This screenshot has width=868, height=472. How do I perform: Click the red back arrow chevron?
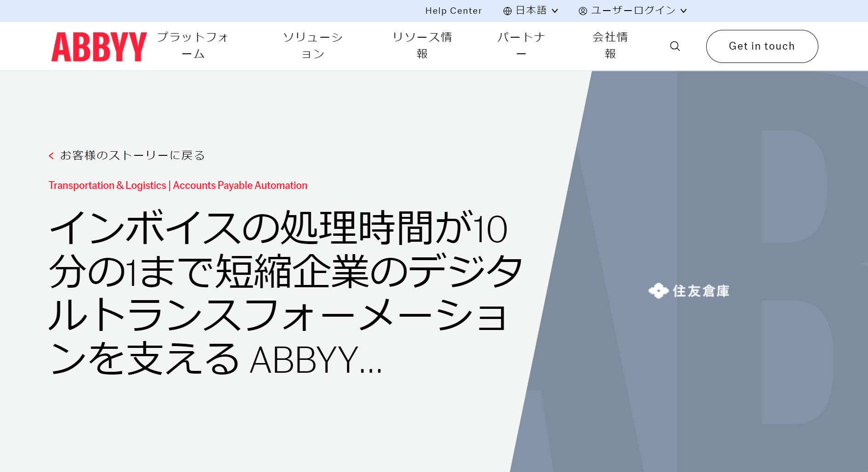click(51, 156)
